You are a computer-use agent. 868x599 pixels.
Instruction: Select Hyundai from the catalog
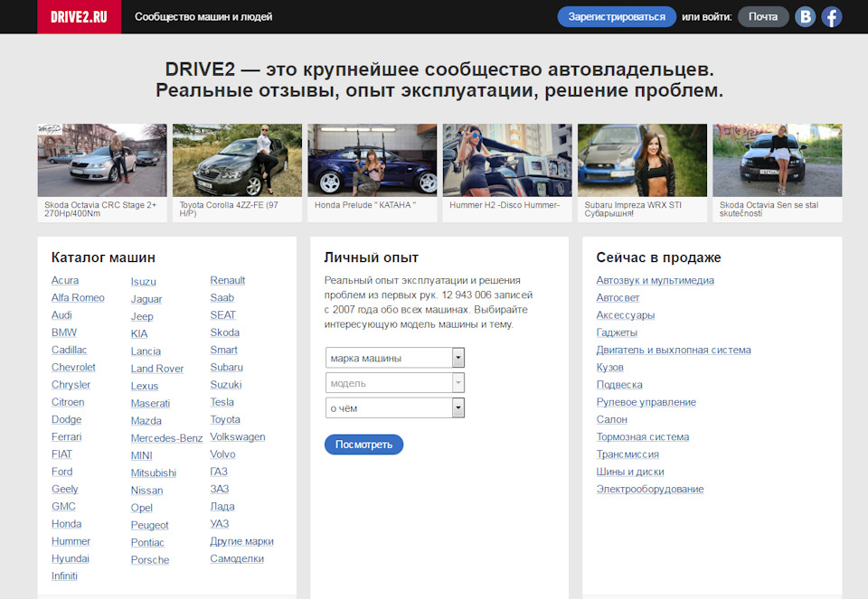pyautogui.click(x=71, y=558)
